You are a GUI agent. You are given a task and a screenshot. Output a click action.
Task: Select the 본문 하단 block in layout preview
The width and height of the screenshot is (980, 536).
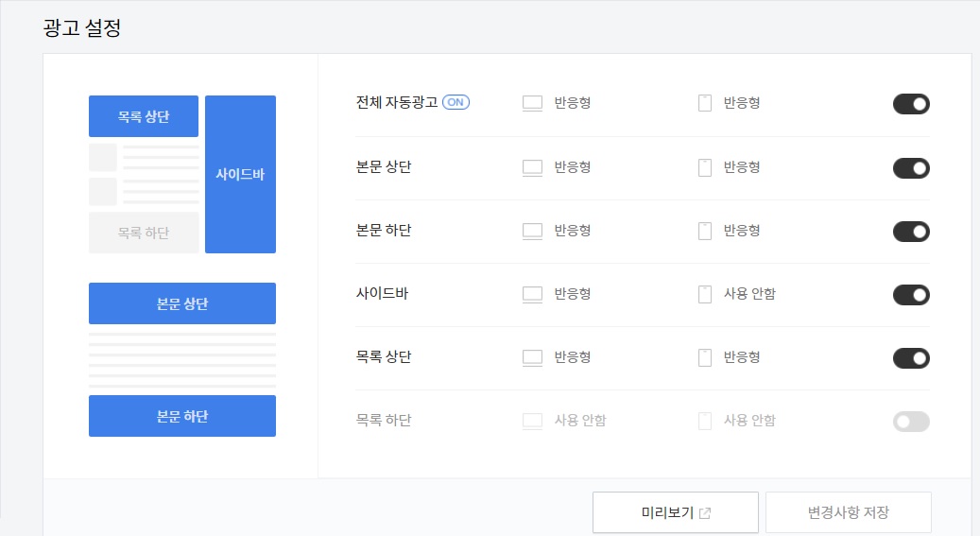(x=181, y=416)
